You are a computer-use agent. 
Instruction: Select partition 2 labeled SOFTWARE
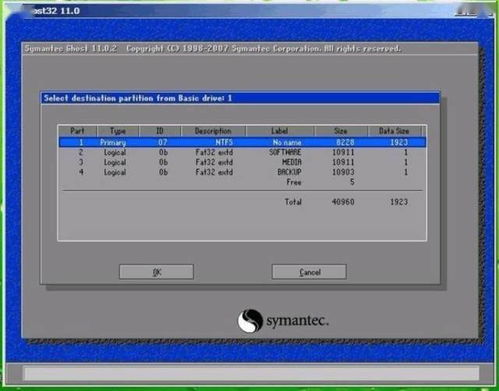click(x=242, y=152)
